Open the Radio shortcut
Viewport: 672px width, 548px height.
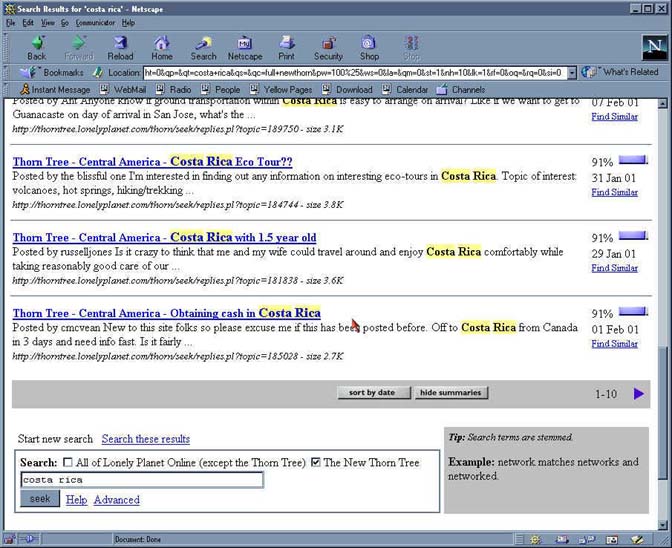click(x=174, y=90)
